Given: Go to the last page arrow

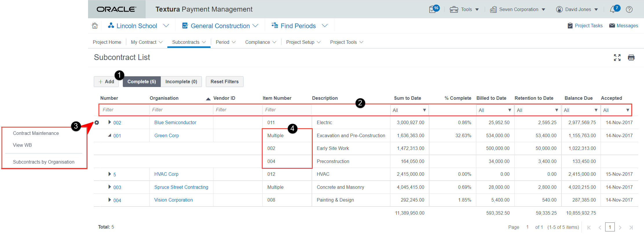Looking at the screenshot, I should pyautogui.click(x=631, y=227).
